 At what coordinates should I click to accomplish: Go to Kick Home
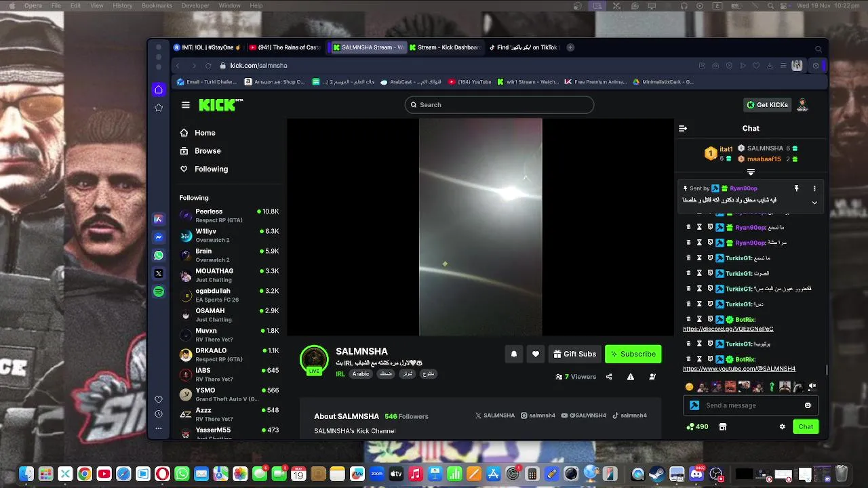click(x=197, y=133)
